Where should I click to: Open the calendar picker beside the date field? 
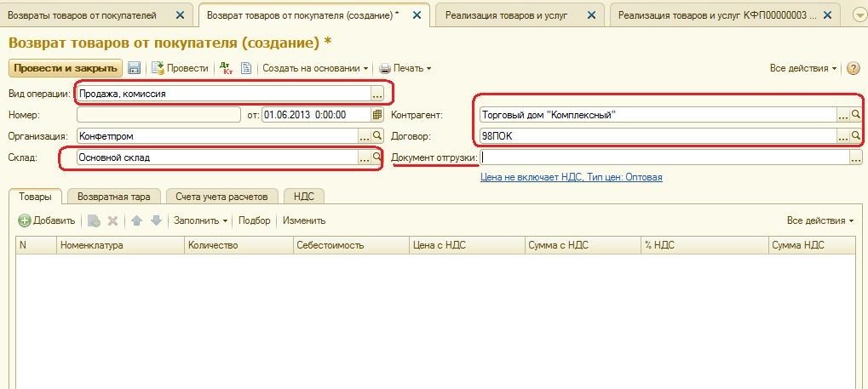click(377, 115)
